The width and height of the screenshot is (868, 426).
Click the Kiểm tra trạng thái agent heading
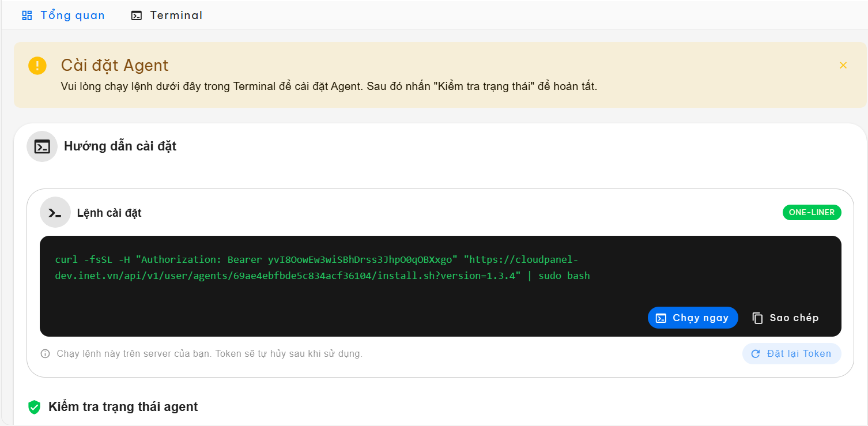click(123, 407)
